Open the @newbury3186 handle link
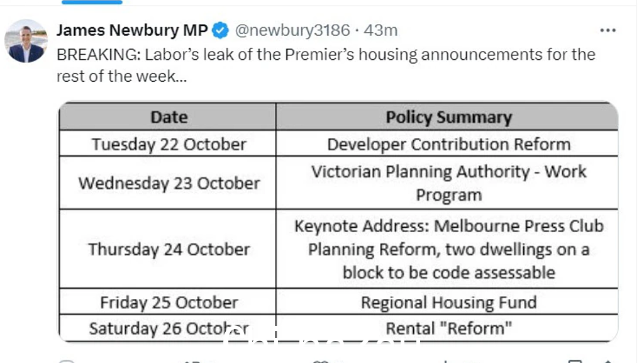 pyautogui.click(x=292, y=30)
